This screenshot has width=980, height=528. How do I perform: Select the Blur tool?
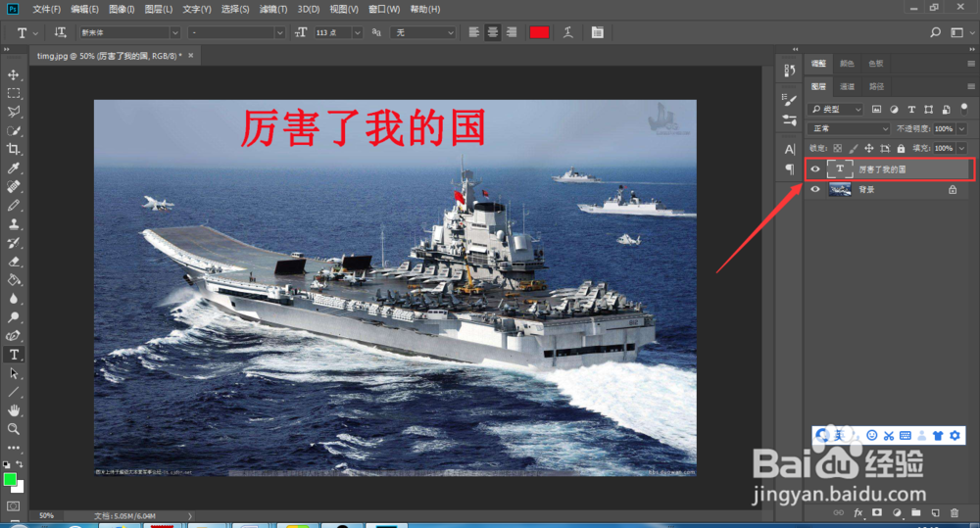point(13,299)
